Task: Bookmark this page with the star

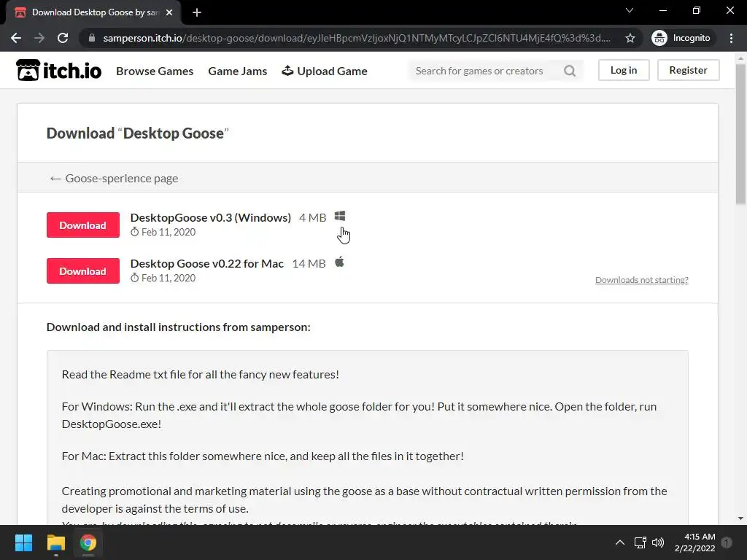Action: [x=630, y=38]
